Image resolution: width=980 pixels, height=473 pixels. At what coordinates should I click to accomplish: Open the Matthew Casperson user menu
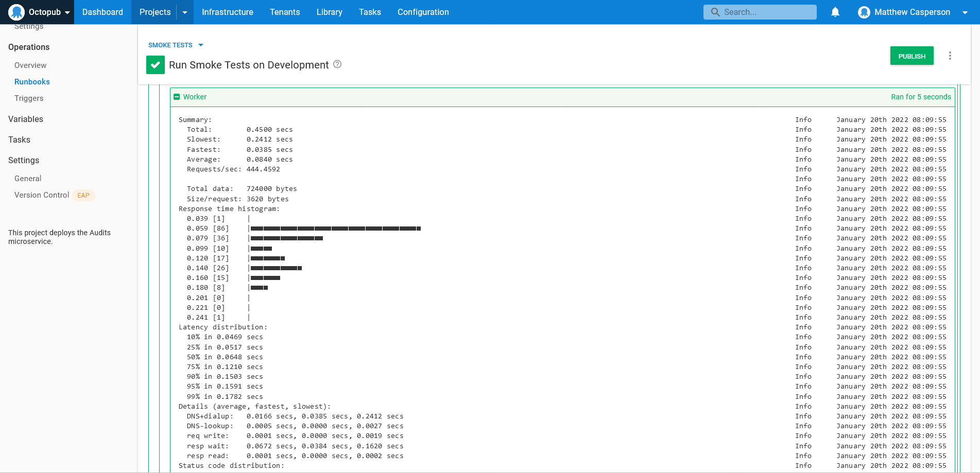point(912,12)
